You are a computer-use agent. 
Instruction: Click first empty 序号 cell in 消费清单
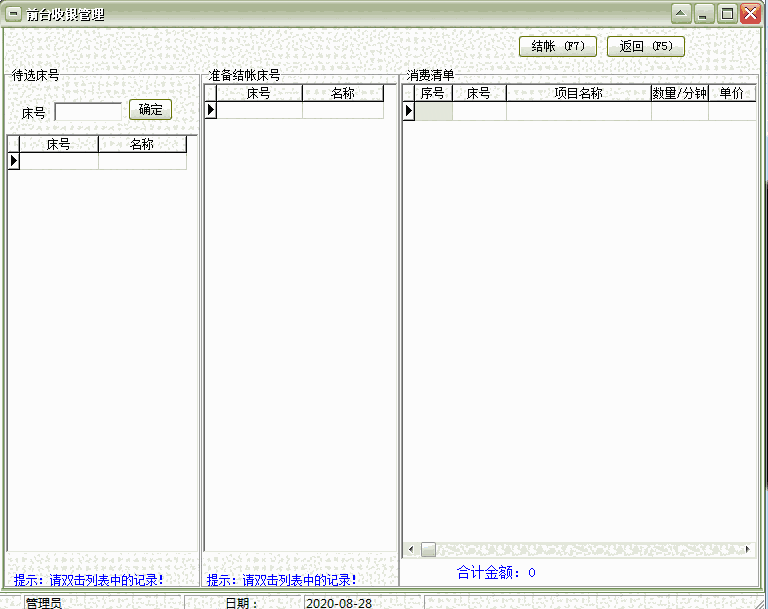433,111
